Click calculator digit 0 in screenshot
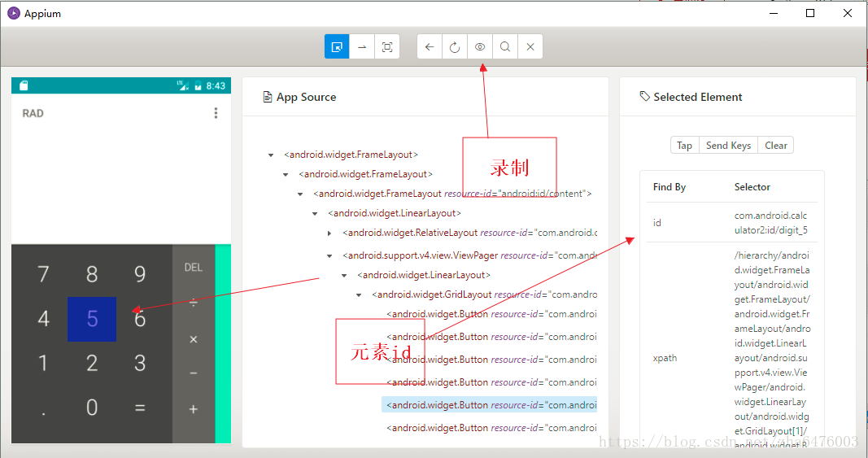 pyautogui.click(x=92, y=408)
